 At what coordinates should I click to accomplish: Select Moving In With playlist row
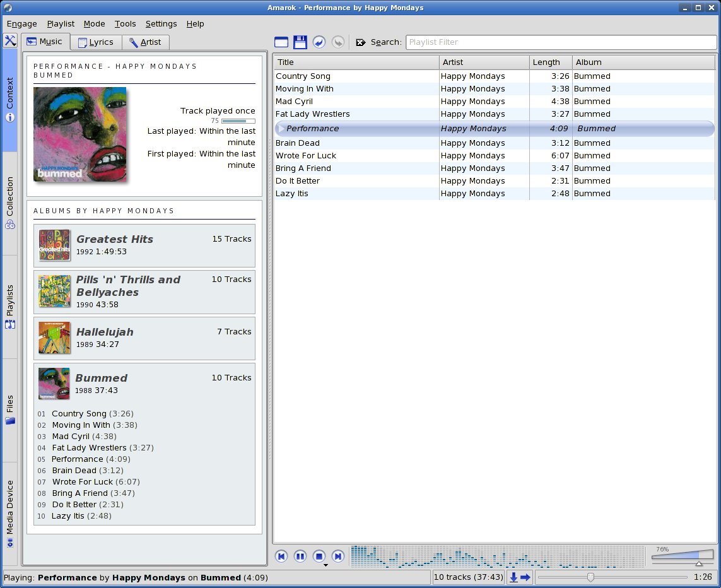495,89
